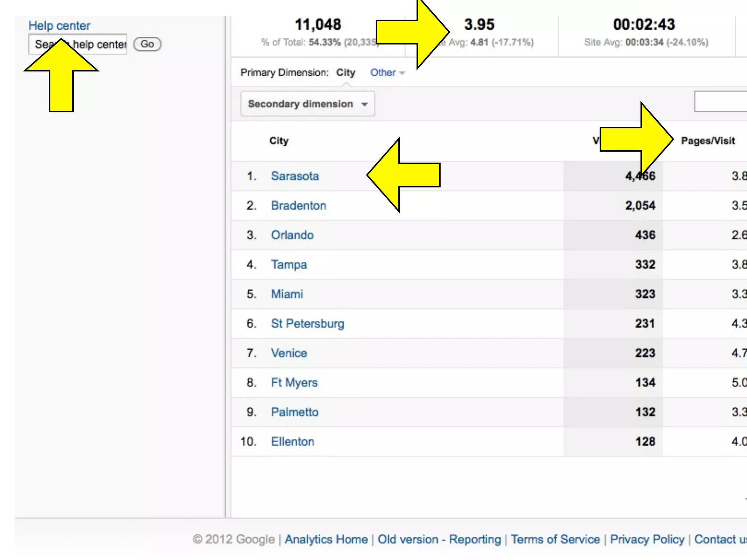Screen dimensions: 747x560
Task: Select the Tampa city link
Action: (289, 265)
